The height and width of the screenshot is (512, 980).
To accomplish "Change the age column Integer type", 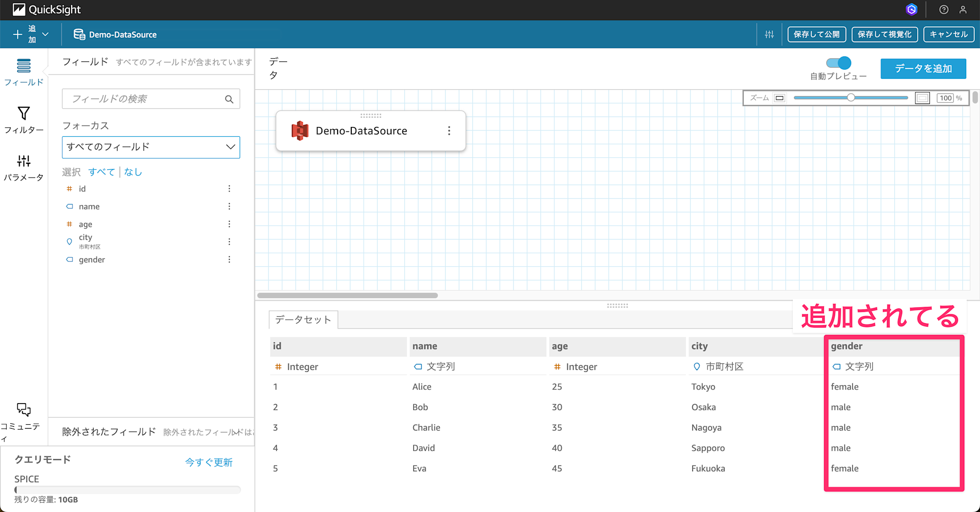I will tap(576, 367).
